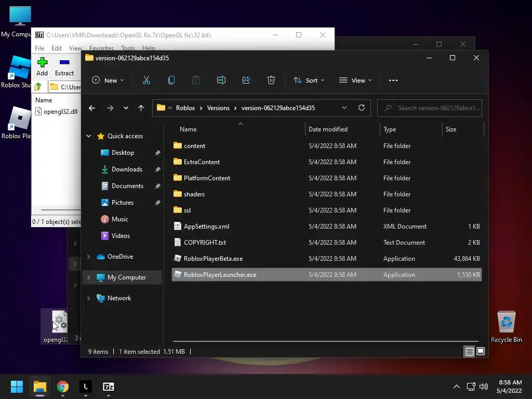
Task: Click the 7-Zip taskbar icon
Action: point(109,387)
